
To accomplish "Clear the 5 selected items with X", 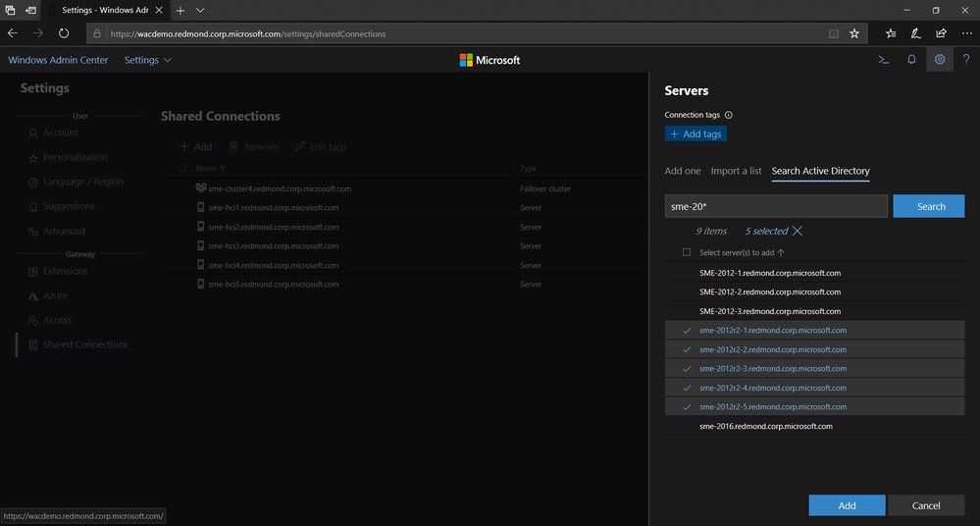I will (797, 231).
